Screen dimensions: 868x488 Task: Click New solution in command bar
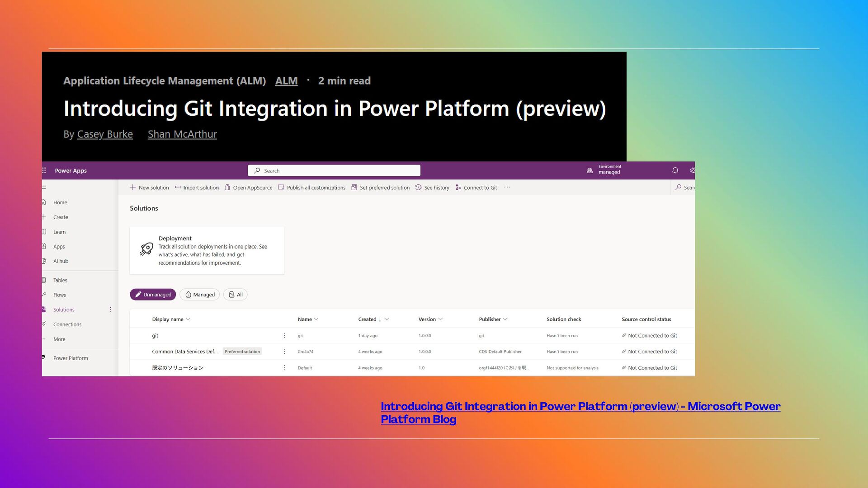pyautogui.click(x=149, y=188)
